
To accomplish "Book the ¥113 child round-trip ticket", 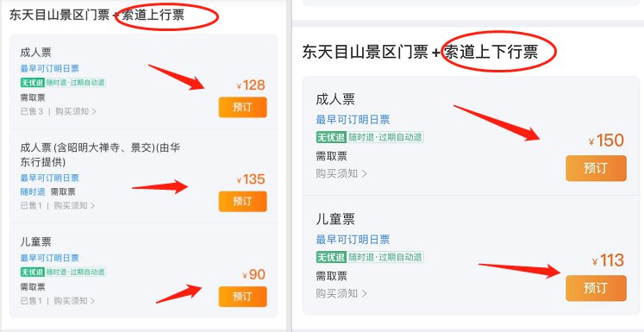I will point(596,288).
